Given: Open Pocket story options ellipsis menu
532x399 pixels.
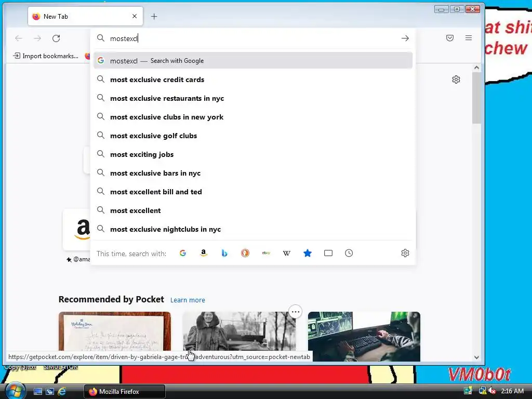Looking at the screenshot, I should coord(296,312).
